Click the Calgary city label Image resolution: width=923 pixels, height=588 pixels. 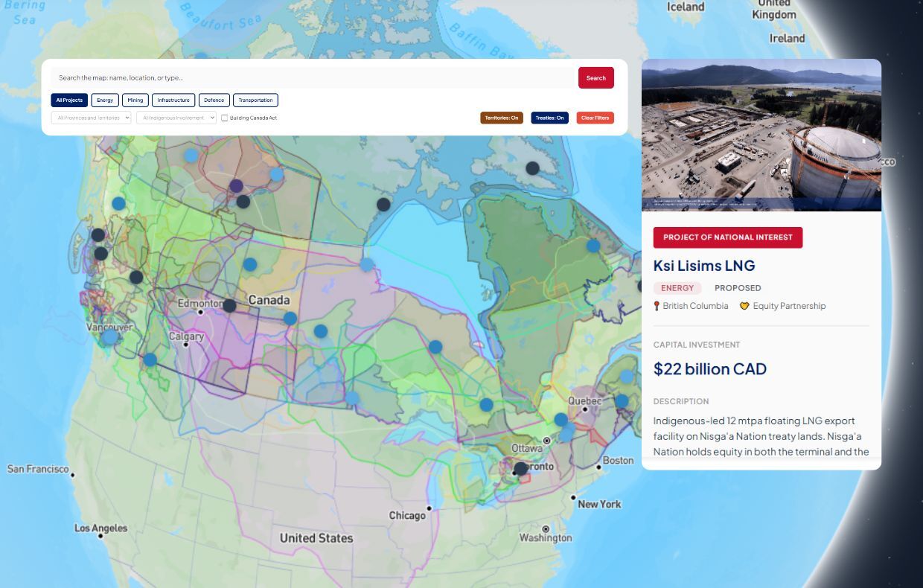coord(186,336)
